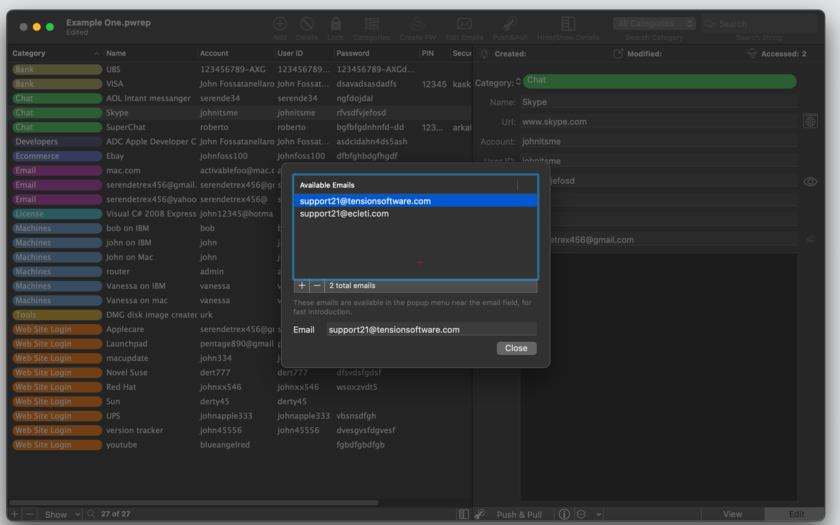This screenshot has height=525, width=840.
Task: Click the circled minus icon in bottom bar
Action: [581, 514]
